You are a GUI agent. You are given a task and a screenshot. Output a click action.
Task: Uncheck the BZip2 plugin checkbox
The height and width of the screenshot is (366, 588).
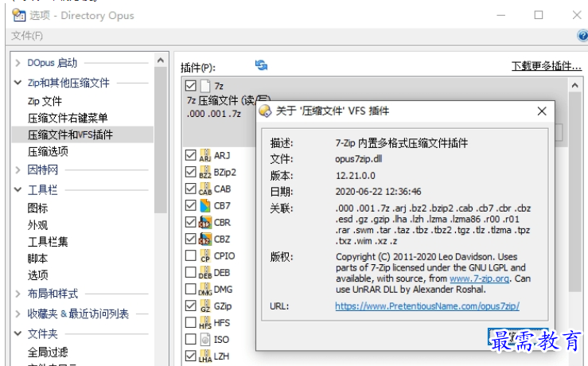[190, 172]
